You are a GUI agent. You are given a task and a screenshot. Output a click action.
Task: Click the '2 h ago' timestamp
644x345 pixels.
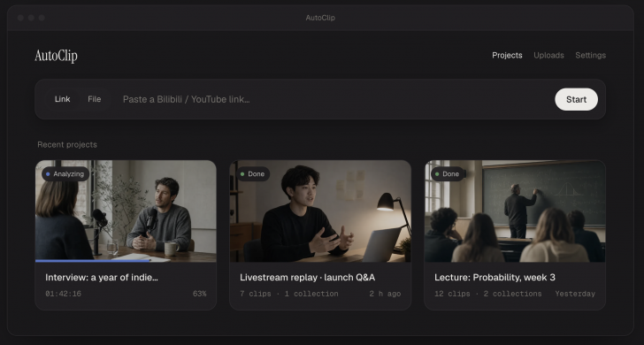coord(385,294)
